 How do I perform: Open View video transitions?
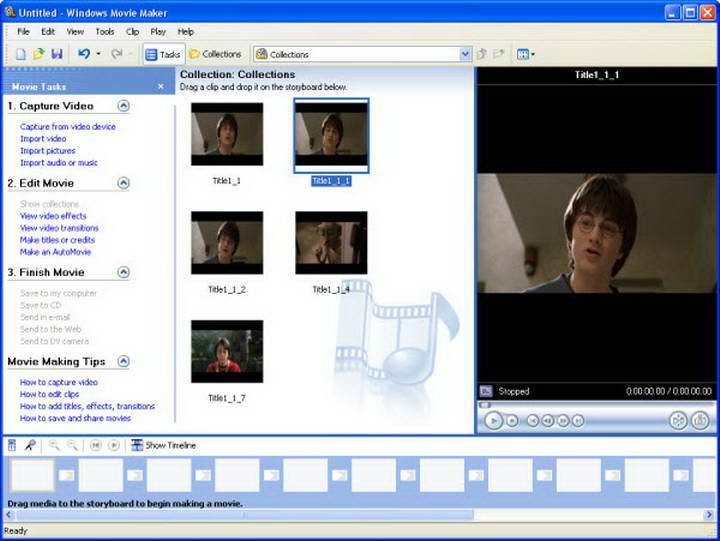pos(59,228)
